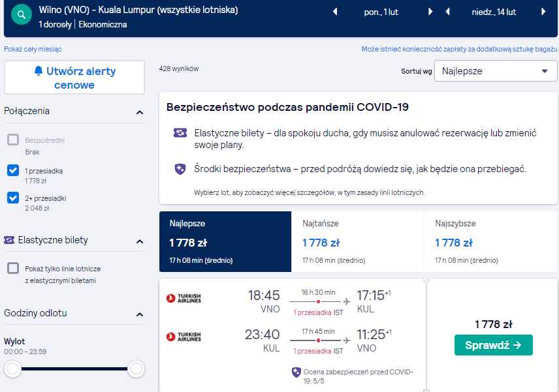The image size is (559, 392).
Task: Click the green search magnifier icon
Action: 22,14
